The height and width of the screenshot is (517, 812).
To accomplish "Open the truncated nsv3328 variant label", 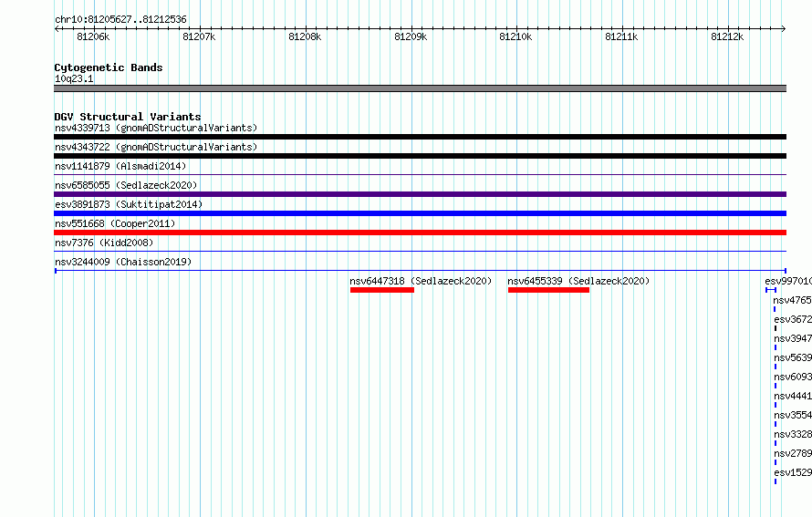I will click(x=793, y=434).
